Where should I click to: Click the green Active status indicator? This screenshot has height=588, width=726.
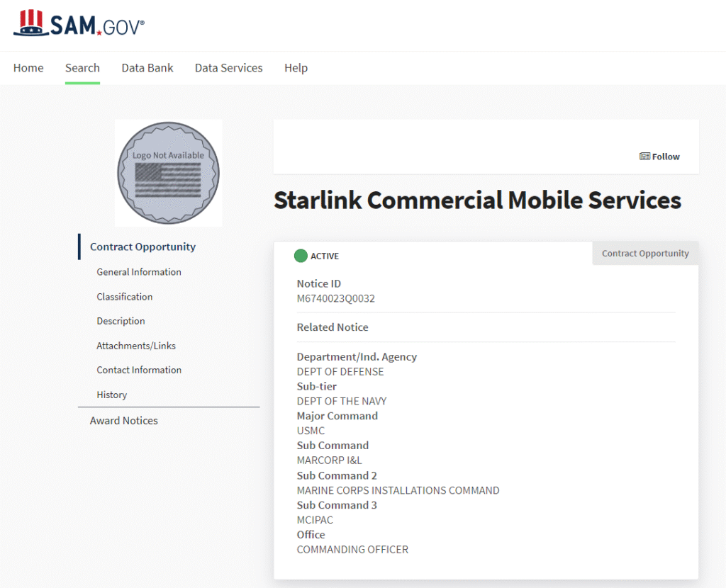(x=301, y=256)
